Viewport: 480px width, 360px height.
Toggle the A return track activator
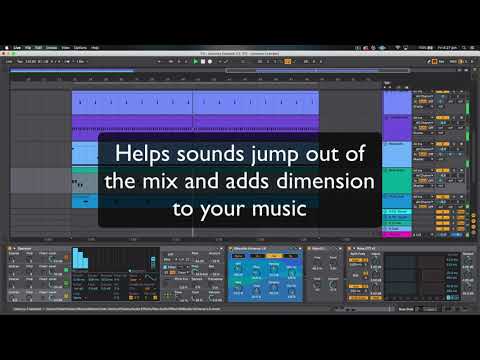click(442, 212)
